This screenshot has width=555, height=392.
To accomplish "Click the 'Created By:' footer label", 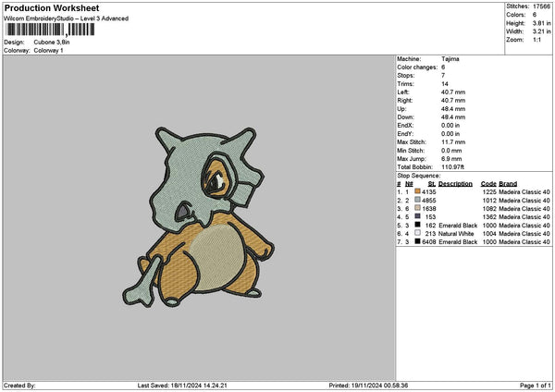I will tap(19, 386).
